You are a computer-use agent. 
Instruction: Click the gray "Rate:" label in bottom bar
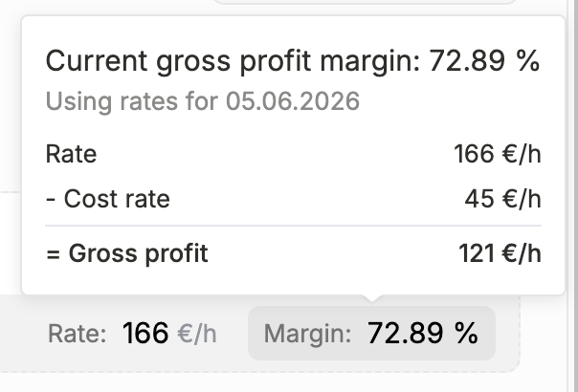coord(78,334)
